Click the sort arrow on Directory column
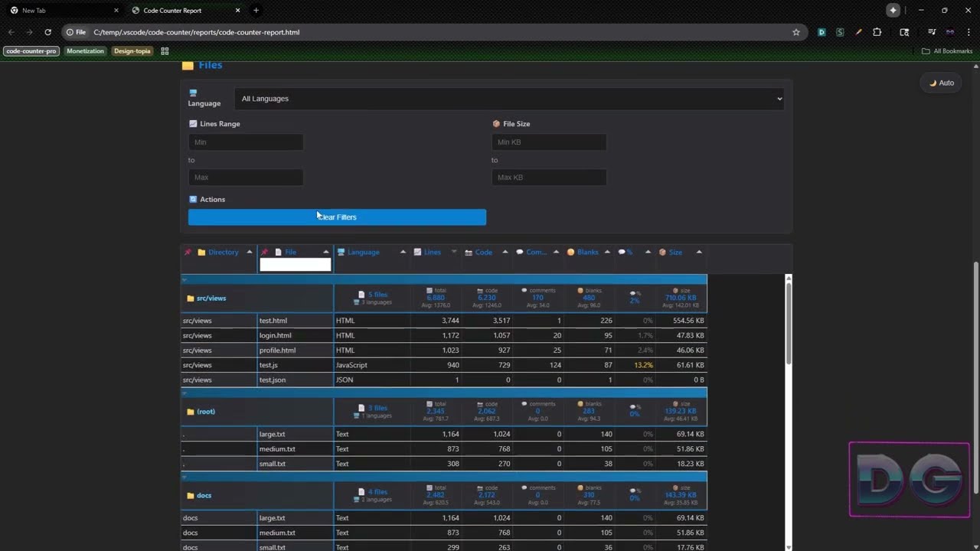 click(x=250, y=252)
